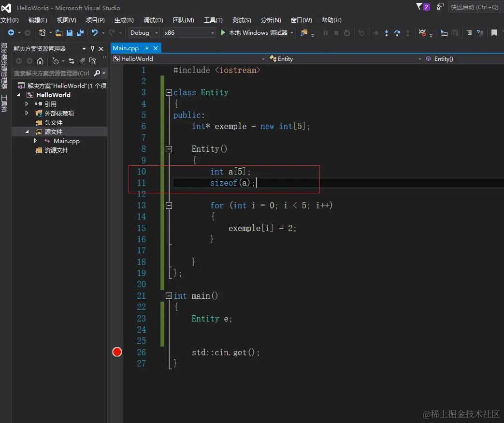This screenshot has height=423, width=504.
Task: Click the Open File folder icon
Action: coord(59,32)
